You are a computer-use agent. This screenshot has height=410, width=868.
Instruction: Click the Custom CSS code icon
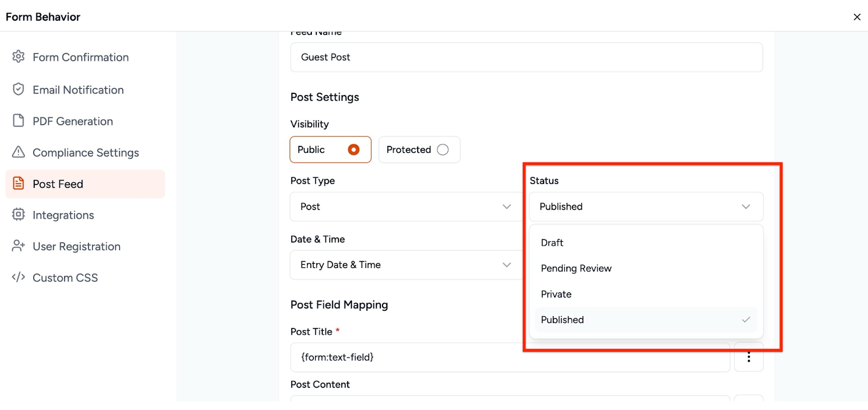pos(18,278)
